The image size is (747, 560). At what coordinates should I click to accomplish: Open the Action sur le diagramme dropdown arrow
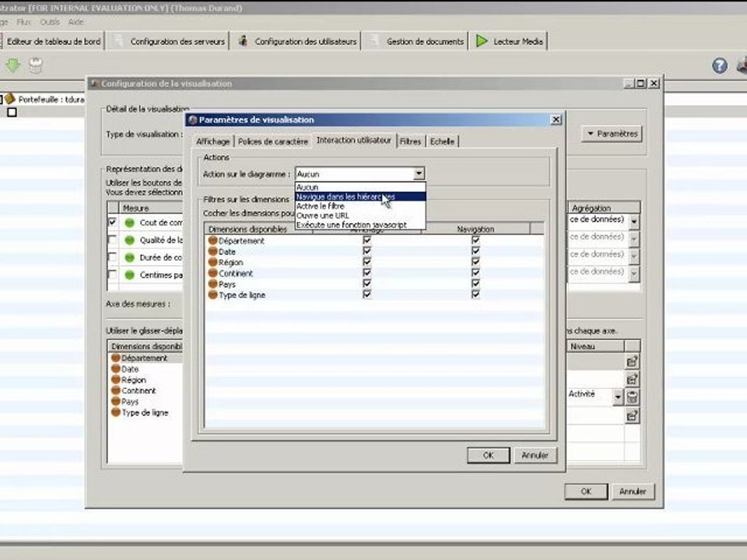coord(419,173)
